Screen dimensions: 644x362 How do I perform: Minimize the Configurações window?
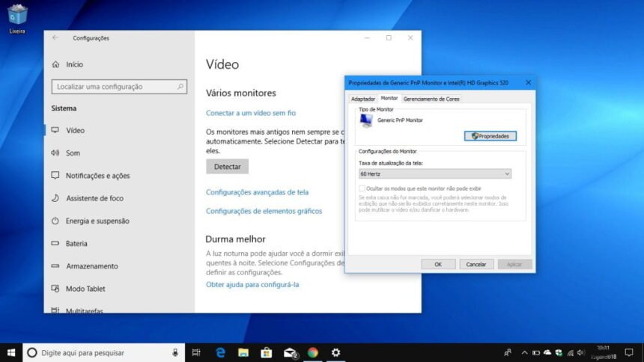point(367,37)
